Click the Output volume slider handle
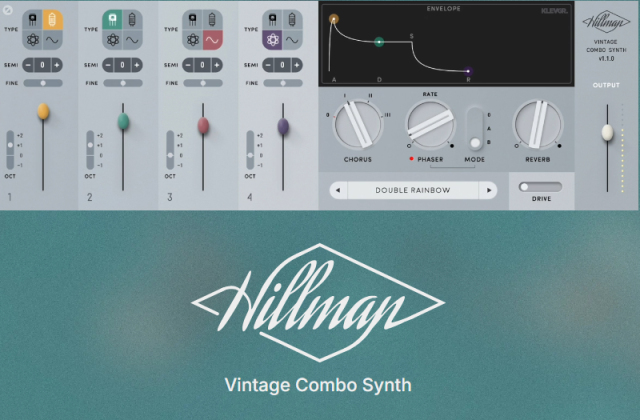Image resolution: width=640 pixels, height=420 pixels. (x=606, y=132)
